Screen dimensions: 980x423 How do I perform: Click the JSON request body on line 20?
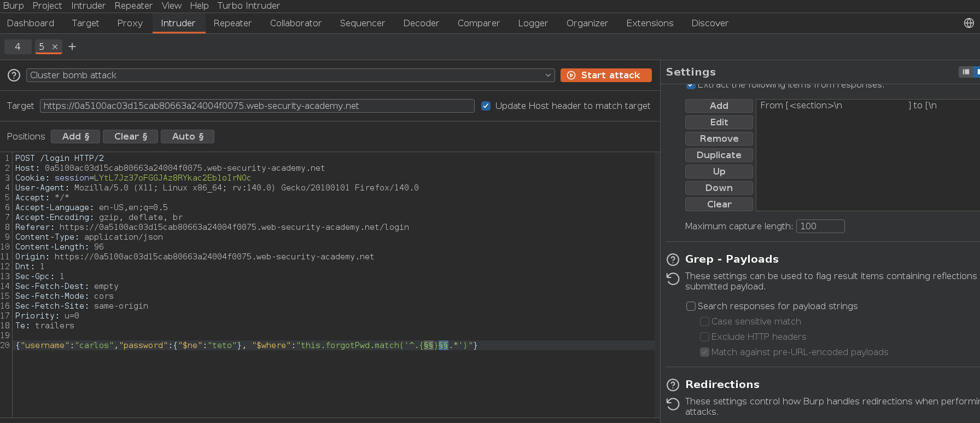[247, 345]
